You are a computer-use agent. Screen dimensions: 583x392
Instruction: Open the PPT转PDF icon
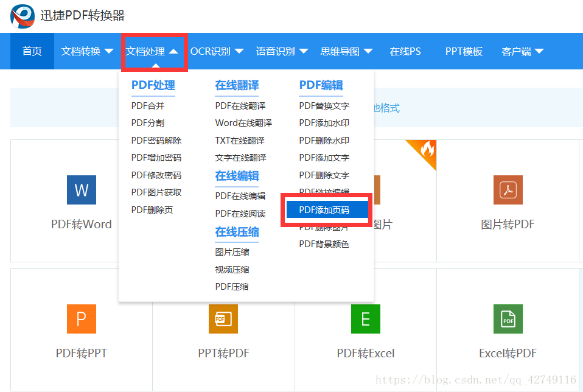[x=223, y=319]
